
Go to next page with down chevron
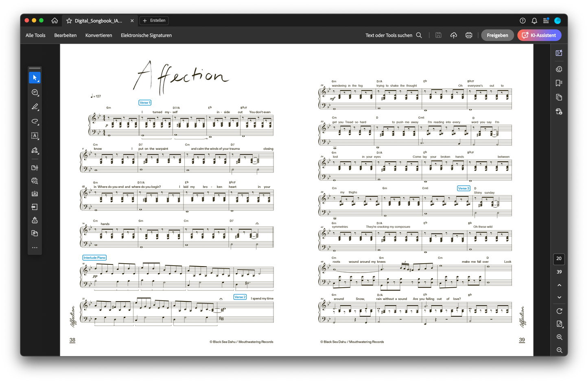(559, 297)
